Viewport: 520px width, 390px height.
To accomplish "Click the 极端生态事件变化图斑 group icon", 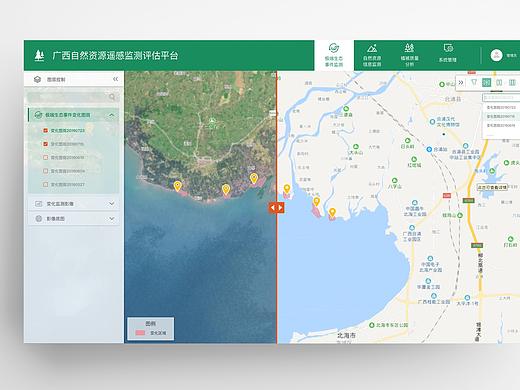I will point(38,115).
